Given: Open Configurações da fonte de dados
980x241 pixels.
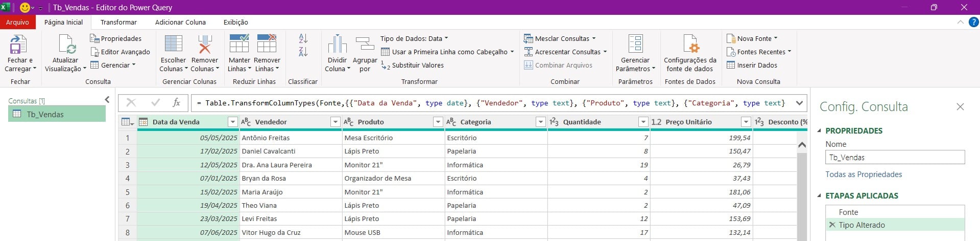Looking at the screenshot, I should click(690, 53).
